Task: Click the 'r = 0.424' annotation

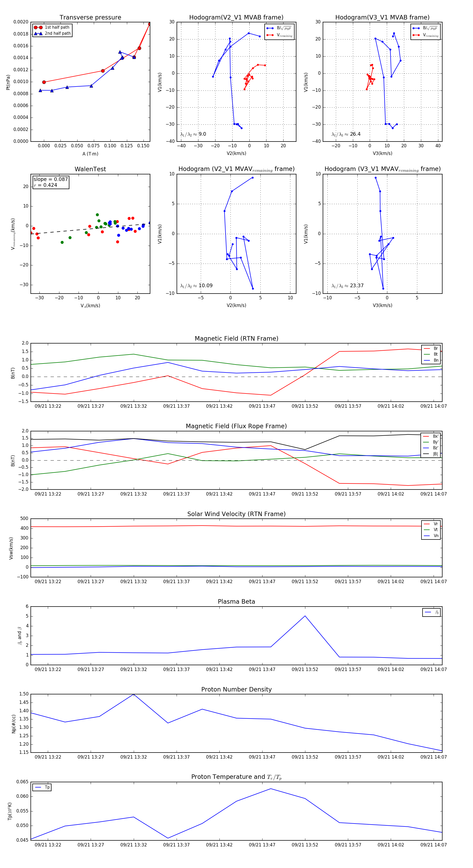Action: coord(45,185)
